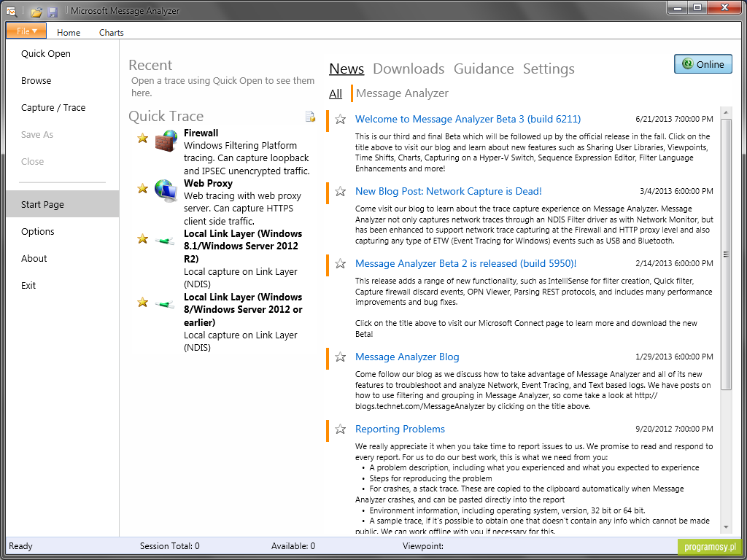Open the Settings tab on start page
Viewport: 747px width, 560px height.
pos(549,69)
